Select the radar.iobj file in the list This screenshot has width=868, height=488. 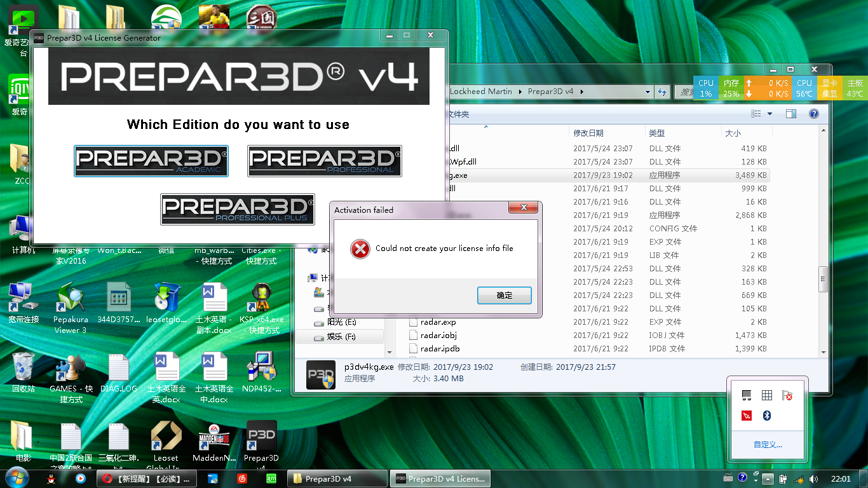coord(437,335)
